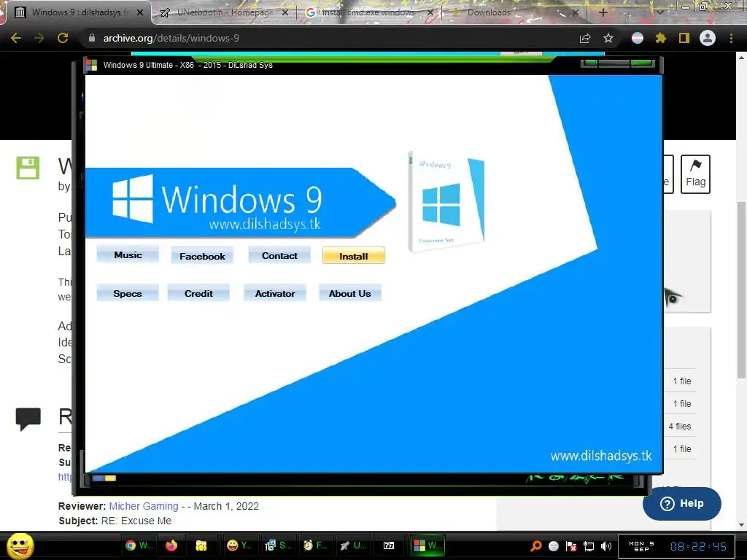
Task: Open the Chrome three-dot menu
Action: [x=731, y=38]
